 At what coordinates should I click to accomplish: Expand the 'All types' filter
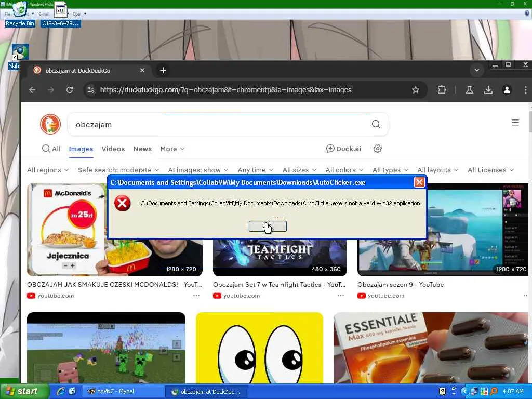[391, 170]
